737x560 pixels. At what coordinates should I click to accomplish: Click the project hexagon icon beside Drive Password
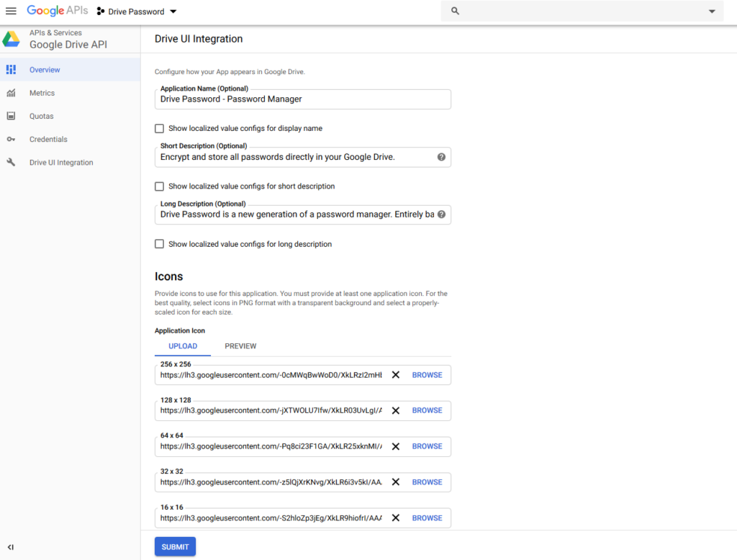pyautogui.click(x=100, y=12)
